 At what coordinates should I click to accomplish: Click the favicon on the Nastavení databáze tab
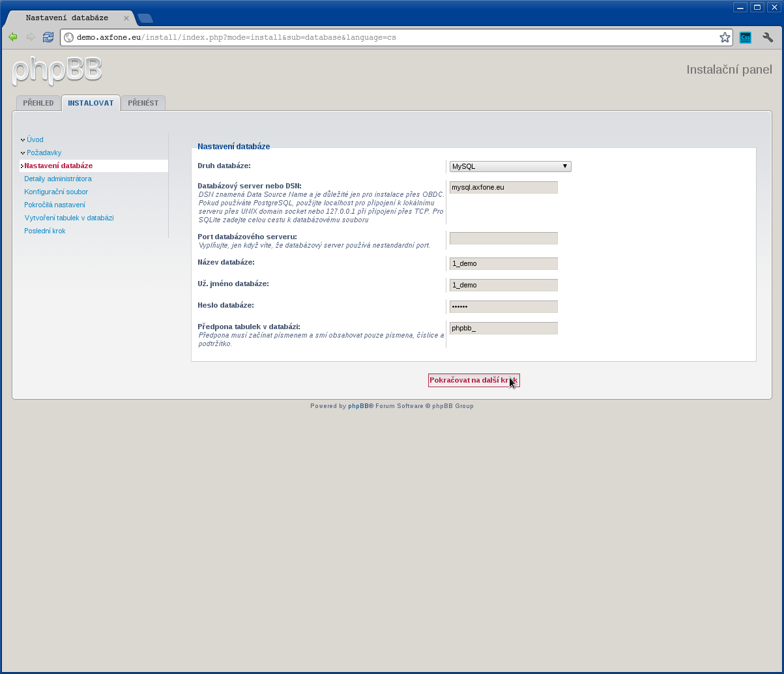point(20,18)
